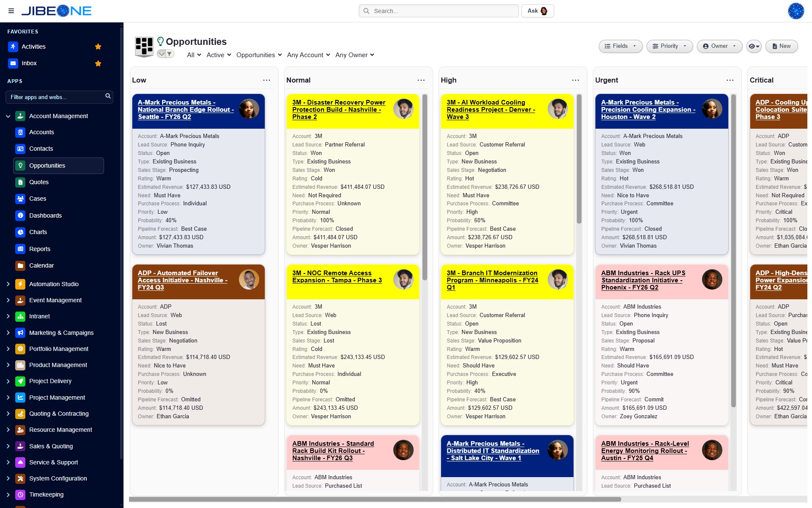Open the Cases app
The image size is (812, 508).
click(38, 199)
